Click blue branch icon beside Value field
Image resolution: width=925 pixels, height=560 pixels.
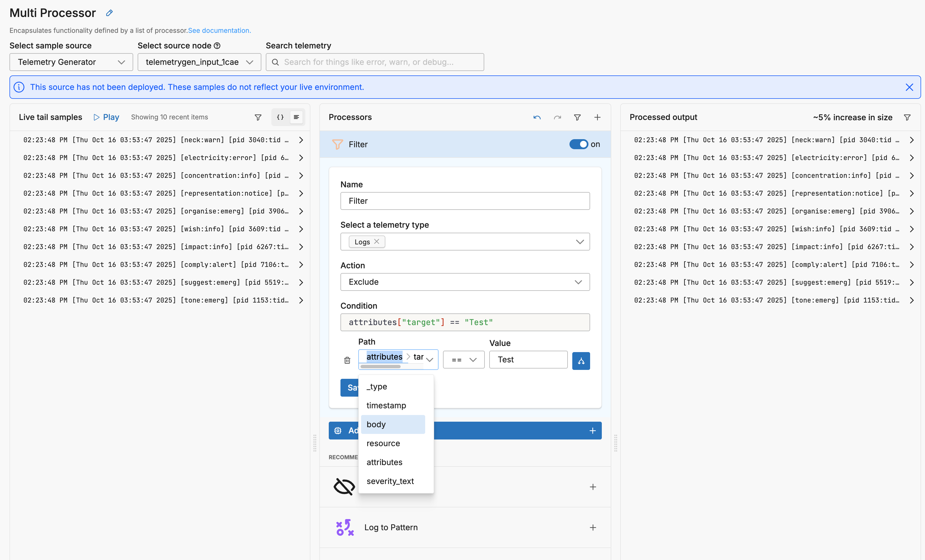(x=581, y=361)
